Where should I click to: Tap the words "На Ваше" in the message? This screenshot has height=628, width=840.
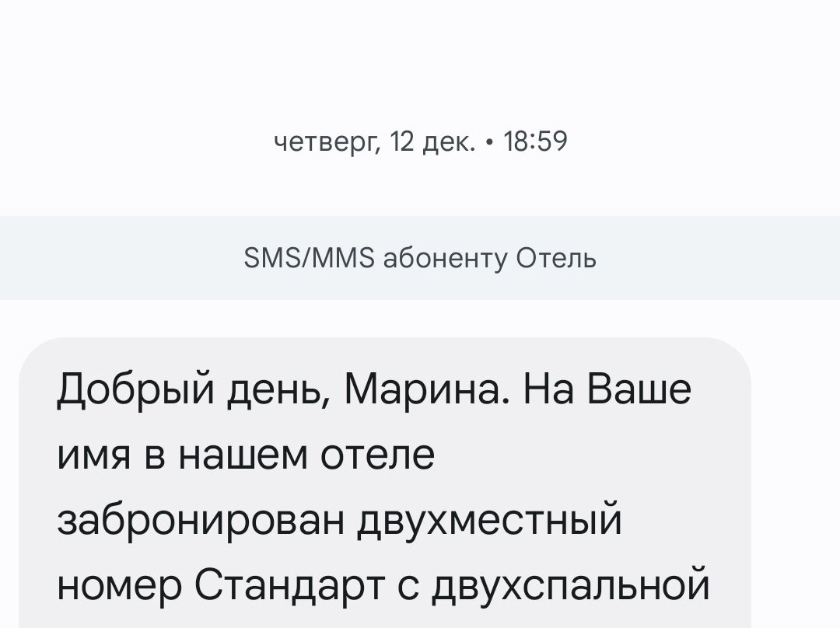coord(607,389)
